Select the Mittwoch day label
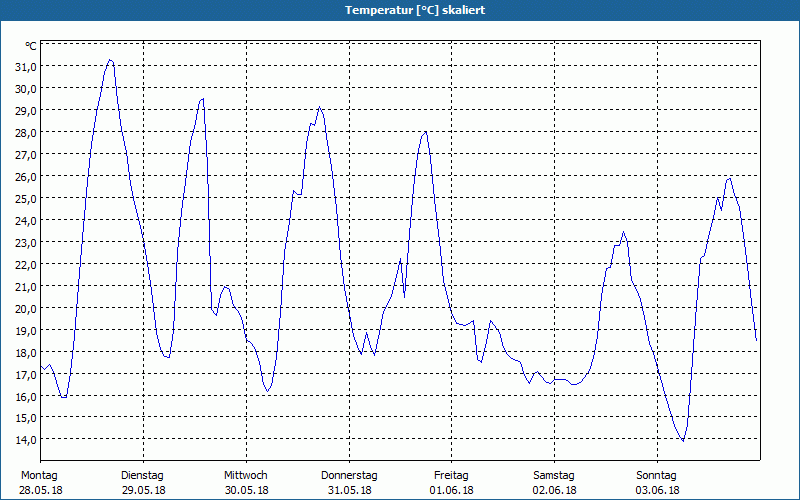Viewport: 800px width, 500px height. pos(245,475)
